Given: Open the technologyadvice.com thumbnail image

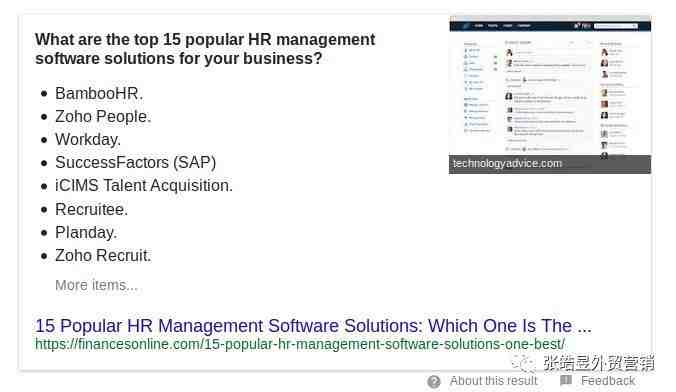Looking at the screenshot, I should 550,95.
